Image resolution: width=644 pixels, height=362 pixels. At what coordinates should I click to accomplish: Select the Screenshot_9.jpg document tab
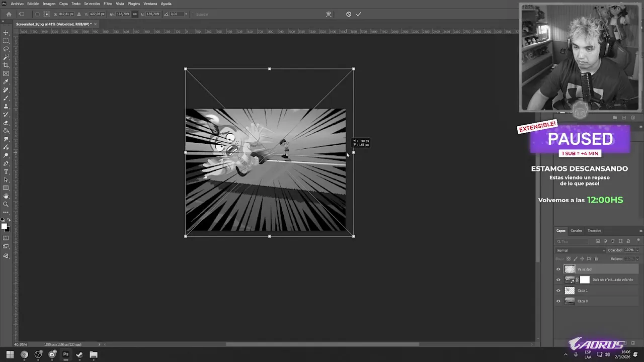pos(53,24)
